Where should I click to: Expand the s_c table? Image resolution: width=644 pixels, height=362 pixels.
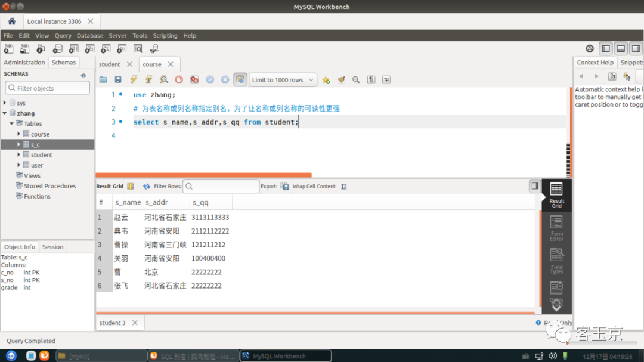[18, 144]
